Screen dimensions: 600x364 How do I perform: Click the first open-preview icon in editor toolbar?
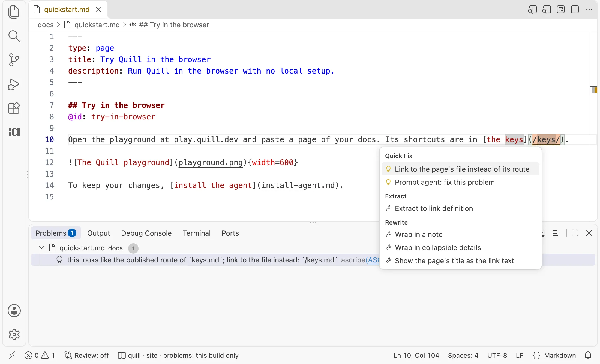532,10
